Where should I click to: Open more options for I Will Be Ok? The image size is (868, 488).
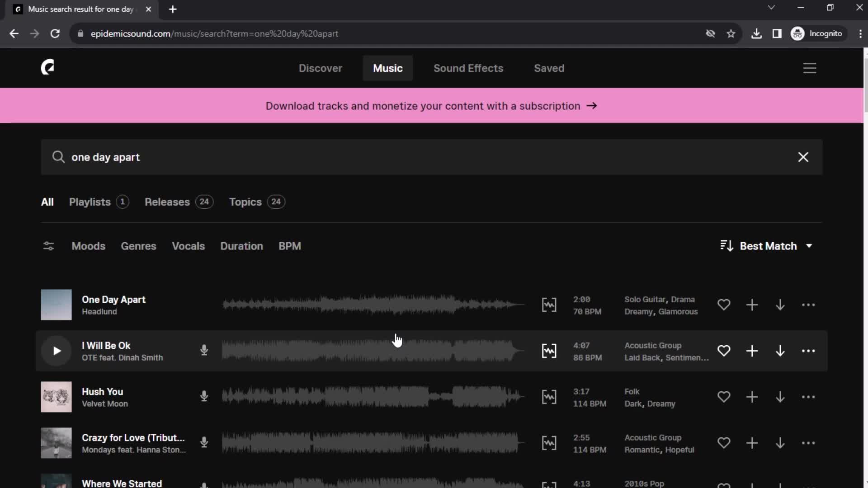[808, 351]
